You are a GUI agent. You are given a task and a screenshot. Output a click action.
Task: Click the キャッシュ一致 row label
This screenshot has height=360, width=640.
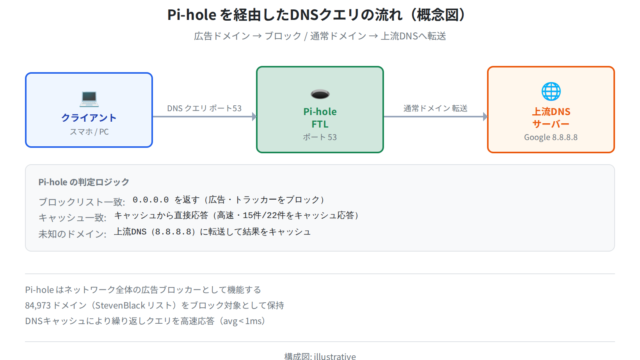pos(73,218)
